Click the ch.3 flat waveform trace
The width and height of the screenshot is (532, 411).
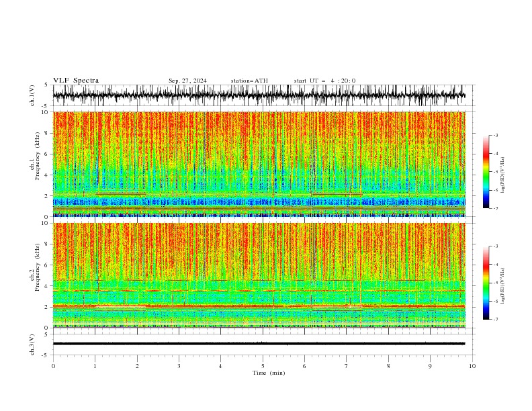tap(259, 344)
